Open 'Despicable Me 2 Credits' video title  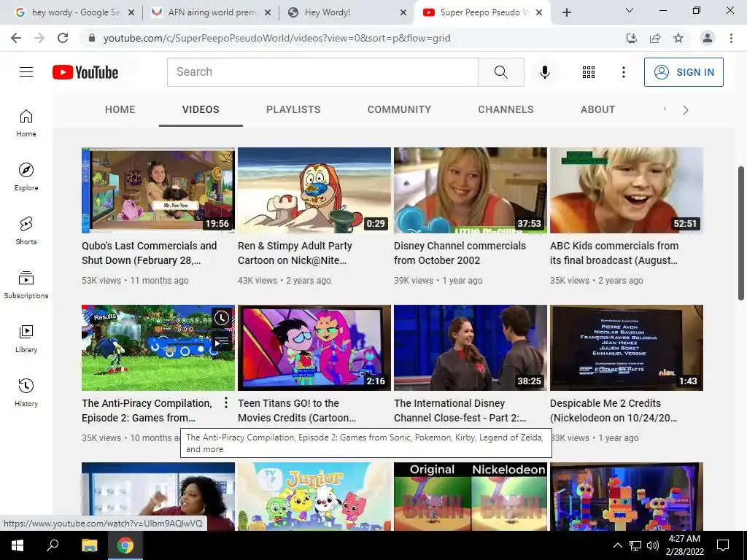(x=614, y=410)
